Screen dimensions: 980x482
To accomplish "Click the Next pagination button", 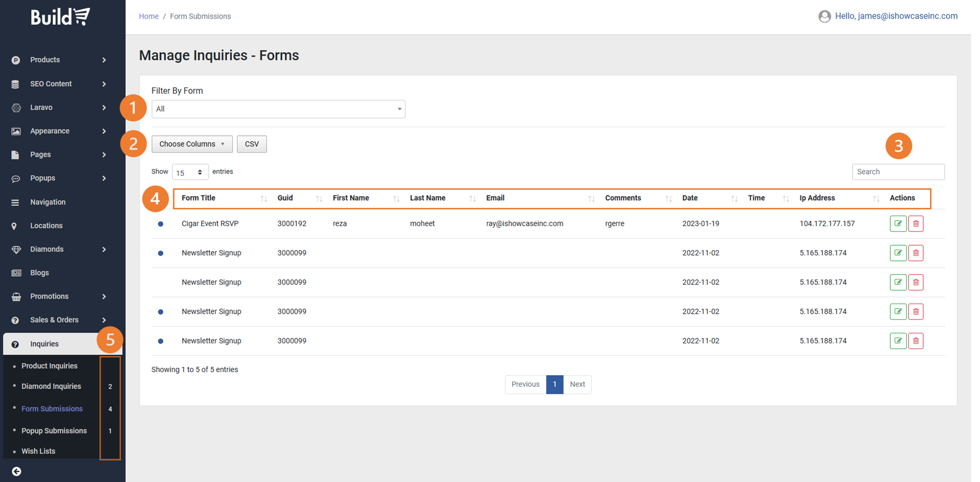I will click(577, 384).
